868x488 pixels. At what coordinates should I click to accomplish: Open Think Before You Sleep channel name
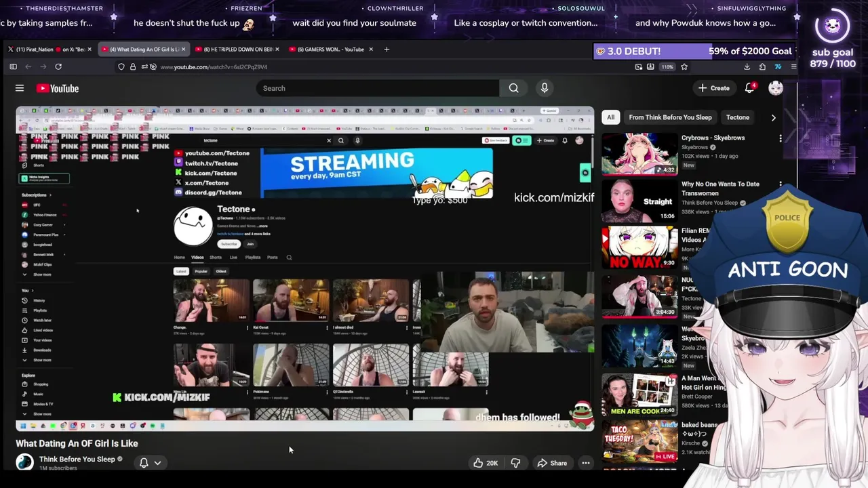coord(77,459)
